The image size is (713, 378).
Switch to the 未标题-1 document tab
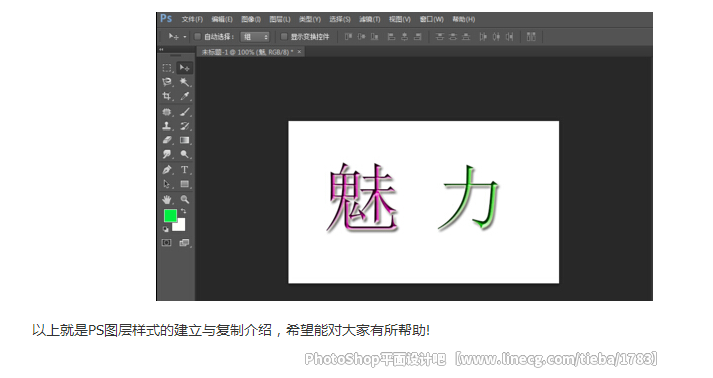click(x=247, y=52)
